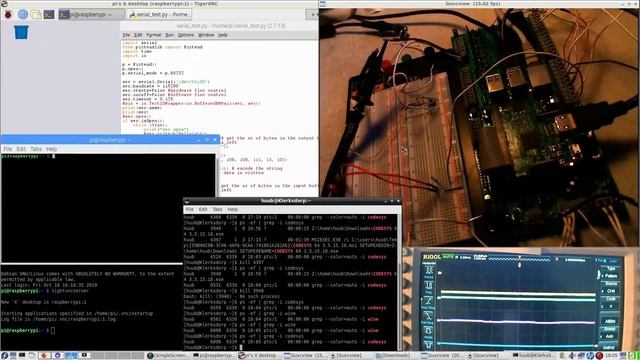Switch to Guvcview (15 taskbar entry
Screen dimensions: 640x360
click(x=305, y=356)
